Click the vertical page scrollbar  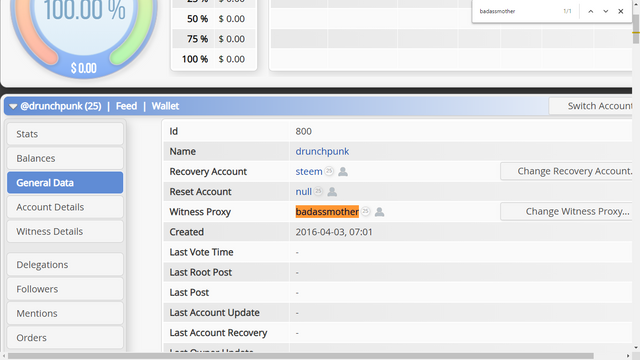coord(636,29)
